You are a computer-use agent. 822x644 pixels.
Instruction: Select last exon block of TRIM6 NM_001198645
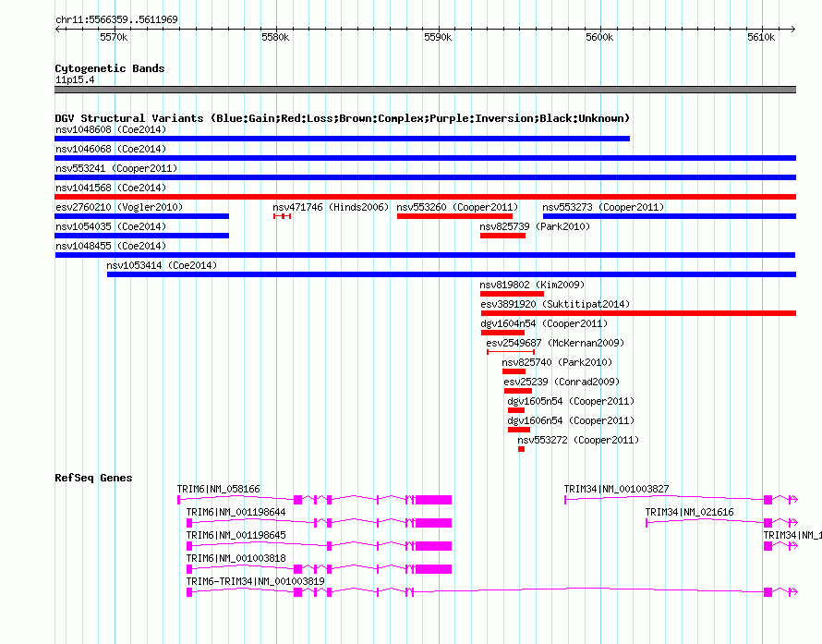[433, 546]
